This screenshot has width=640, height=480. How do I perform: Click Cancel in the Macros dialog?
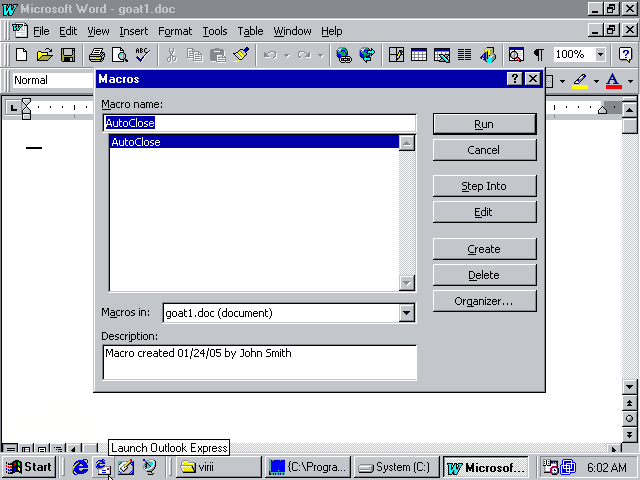[x=484, y=150]
